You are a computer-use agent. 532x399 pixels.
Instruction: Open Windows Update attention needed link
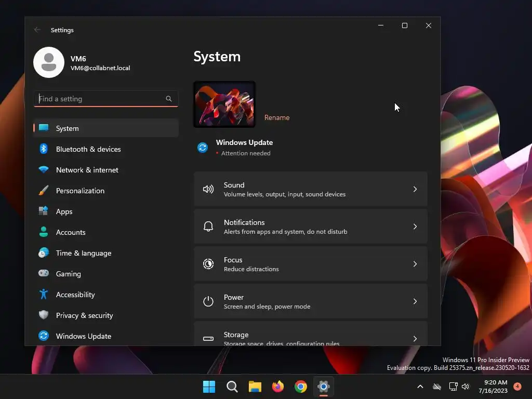(235, 148)
